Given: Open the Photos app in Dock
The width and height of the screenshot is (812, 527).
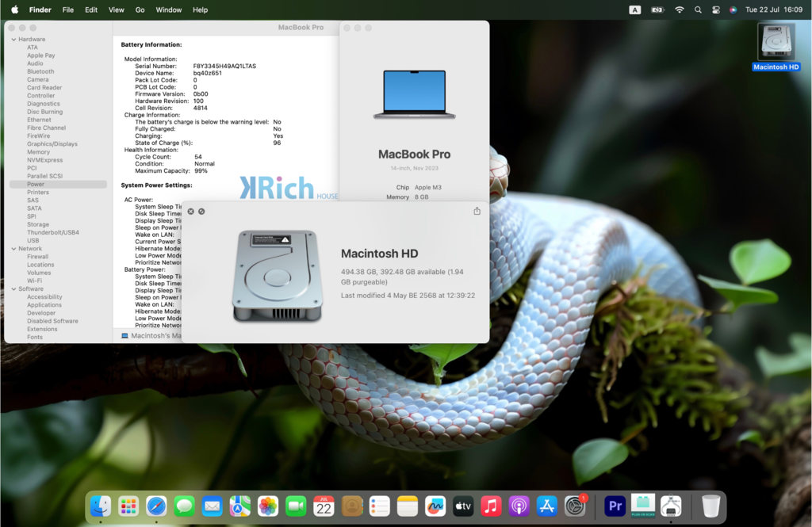Looking at the screenshot, I should coord(268,506).
